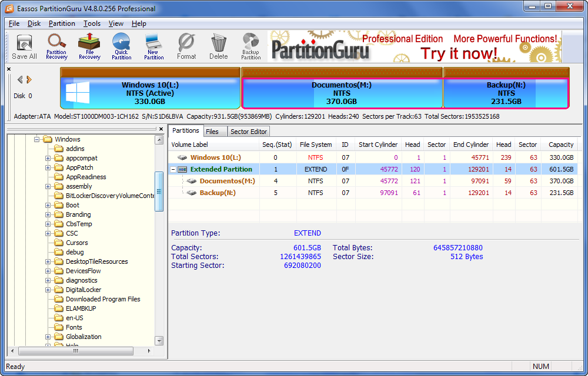Click the New Partition icon
This screenshot has height=376, width=588.
pos(153,46)
